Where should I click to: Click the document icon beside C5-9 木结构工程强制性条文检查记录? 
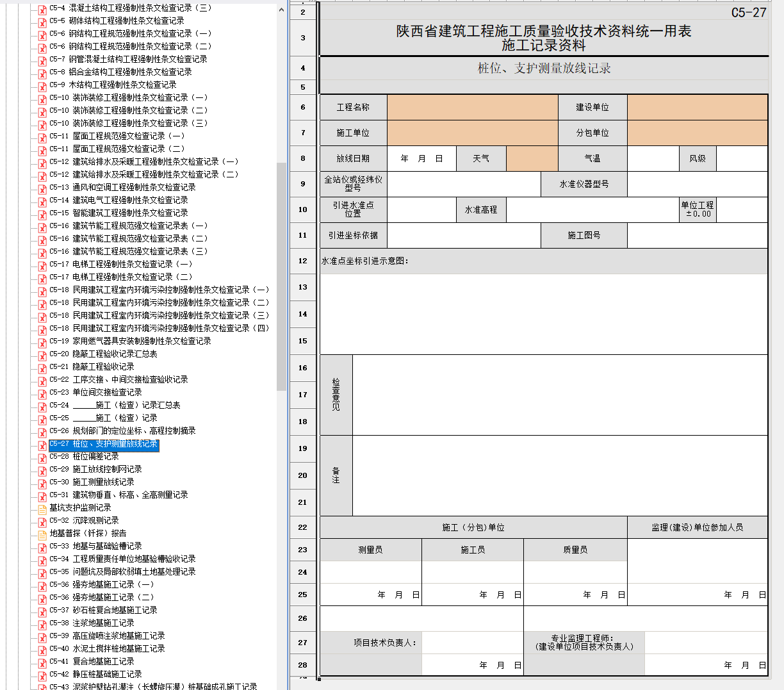(42, 86)
